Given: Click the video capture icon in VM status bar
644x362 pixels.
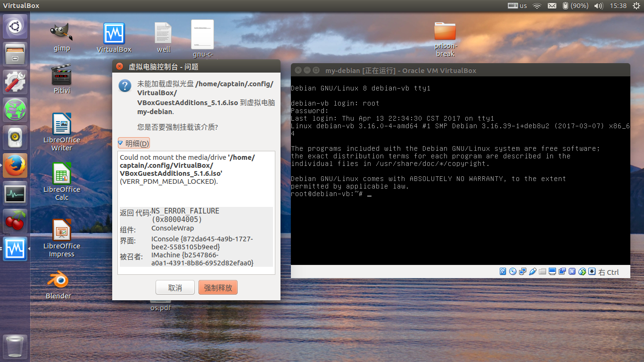Looking at the screenshot, I should (562, 271).
